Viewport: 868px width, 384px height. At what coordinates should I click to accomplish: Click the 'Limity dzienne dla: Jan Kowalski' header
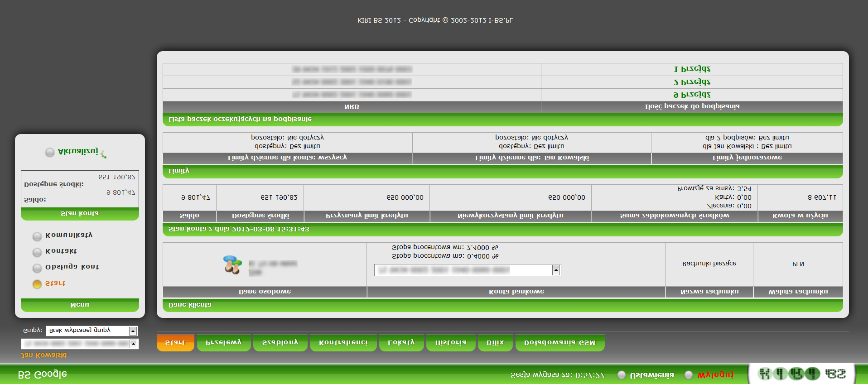532,158
